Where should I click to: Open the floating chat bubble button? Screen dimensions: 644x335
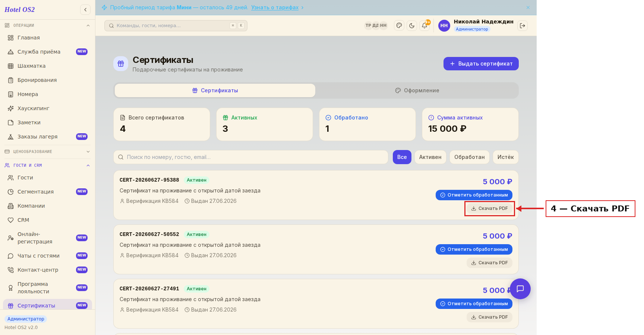520,289
